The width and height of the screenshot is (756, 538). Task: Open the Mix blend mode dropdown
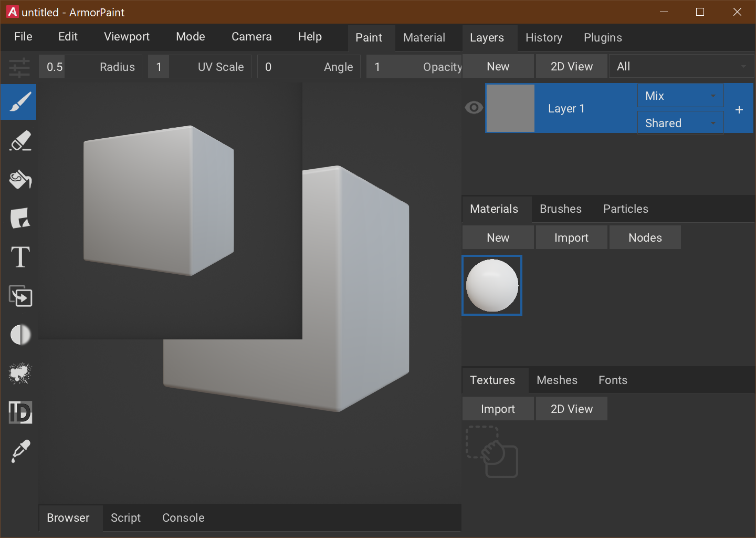680,95
